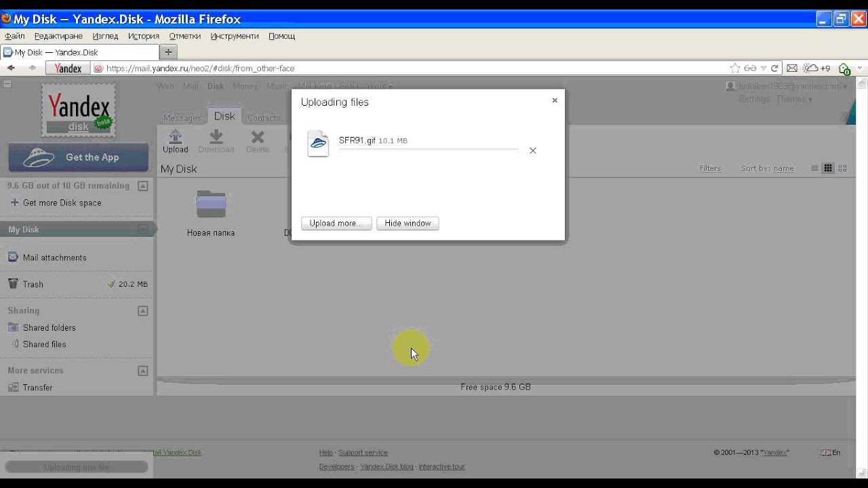Viewport: 868px width, 488px height.
Task: Click the Hide window button
Action: 408,223
